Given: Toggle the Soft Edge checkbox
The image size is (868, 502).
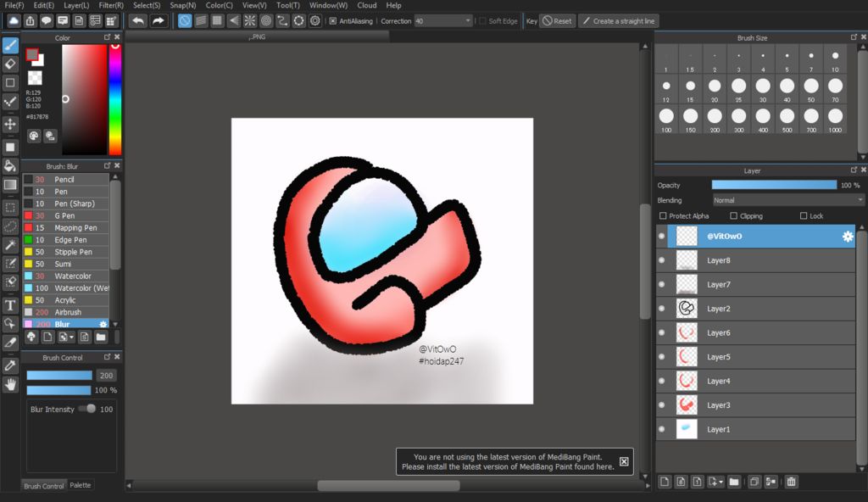Looking at the screenshot, I should pyautogui.click(x=482, y=21).
